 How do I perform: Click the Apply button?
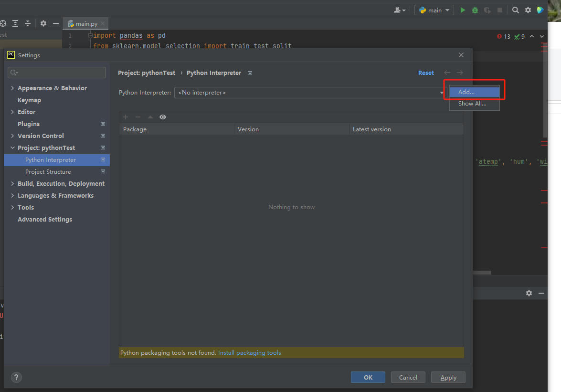448,377
